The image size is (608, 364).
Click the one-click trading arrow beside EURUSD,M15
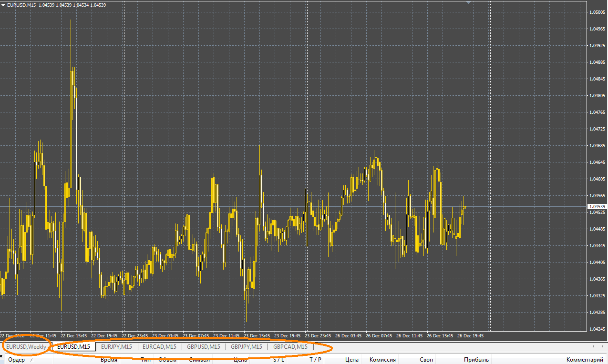(4, 5)
